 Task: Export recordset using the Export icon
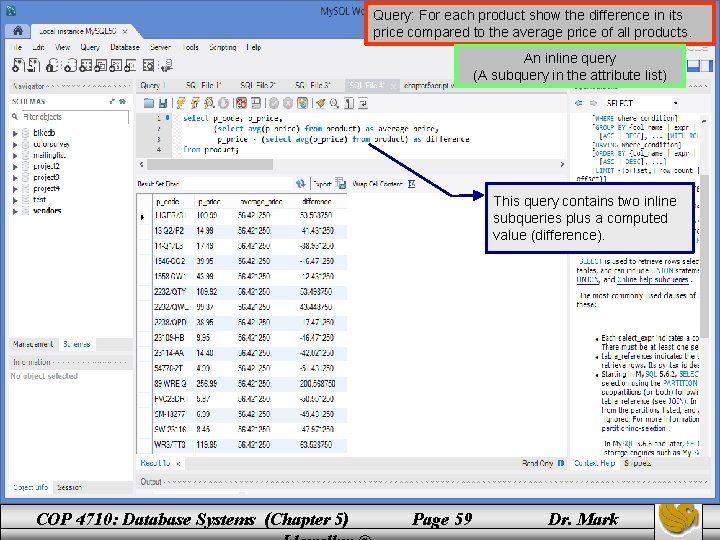(341, 183)
